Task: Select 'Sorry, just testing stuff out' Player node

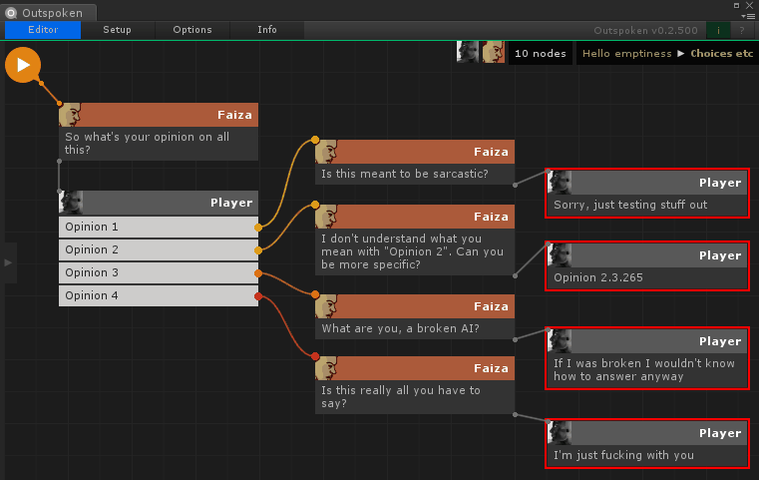Action: pyautogui.click(x=647, y=193)
